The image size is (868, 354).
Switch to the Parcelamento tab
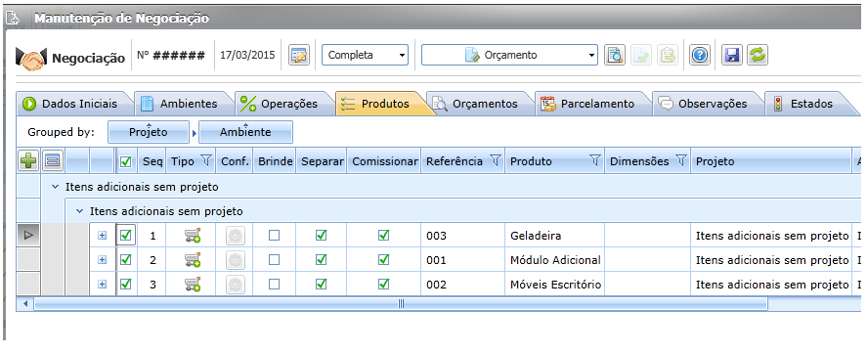coord(588,104)
